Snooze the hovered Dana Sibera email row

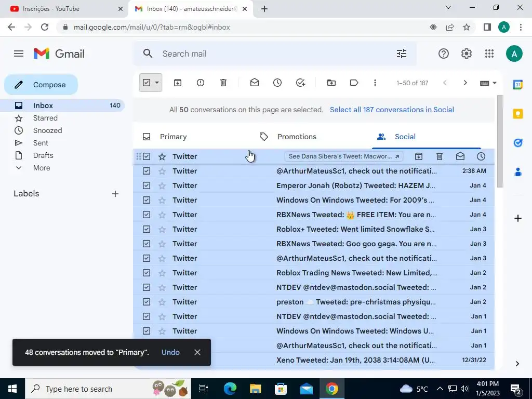coord(481,156)
